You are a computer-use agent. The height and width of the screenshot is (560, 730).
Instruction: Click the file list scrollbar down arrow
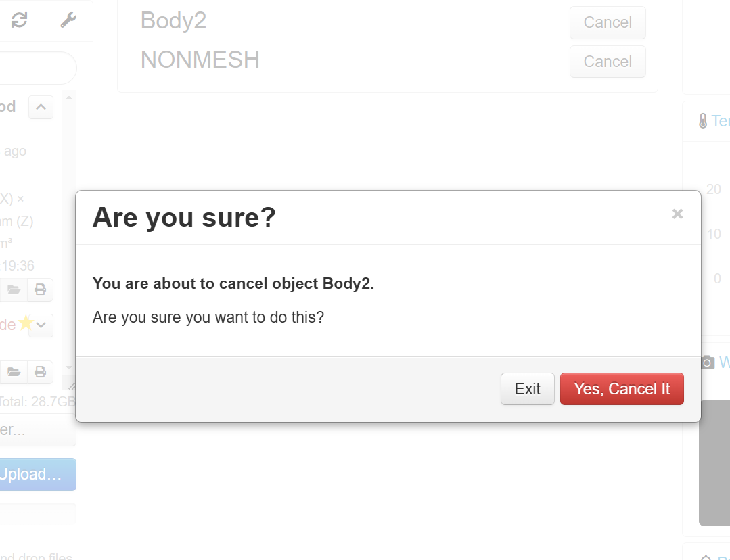pos(69,368)
